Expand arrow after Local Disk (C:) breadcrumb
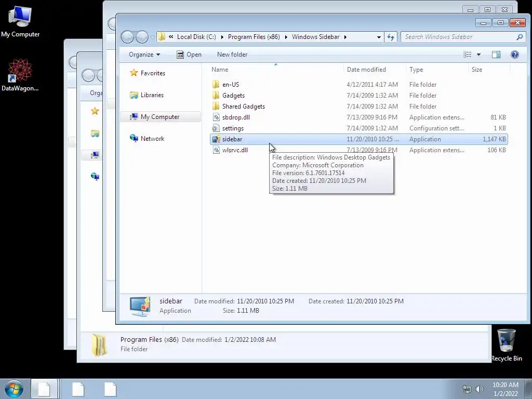 point(222,37)
